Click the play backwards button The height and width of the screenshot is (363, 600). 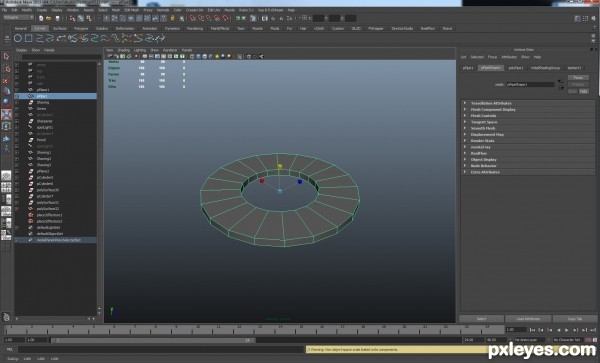pos(559,330)
